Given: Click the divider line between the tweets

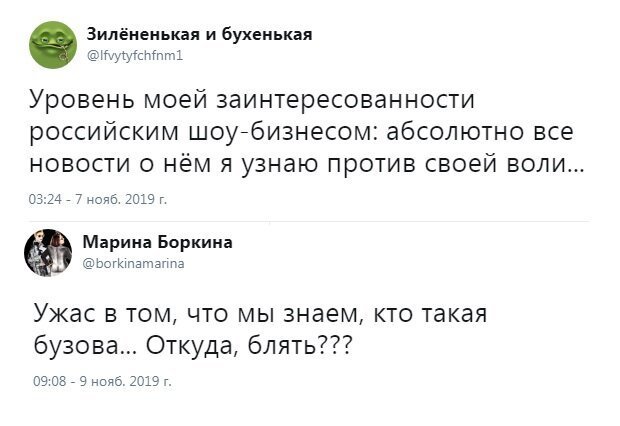Looking at the screenshot, I should [310, 220].
